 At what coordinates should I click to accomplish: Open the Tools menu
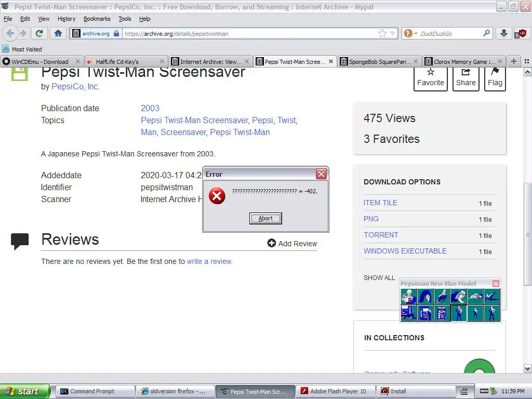tap(125, 19)
